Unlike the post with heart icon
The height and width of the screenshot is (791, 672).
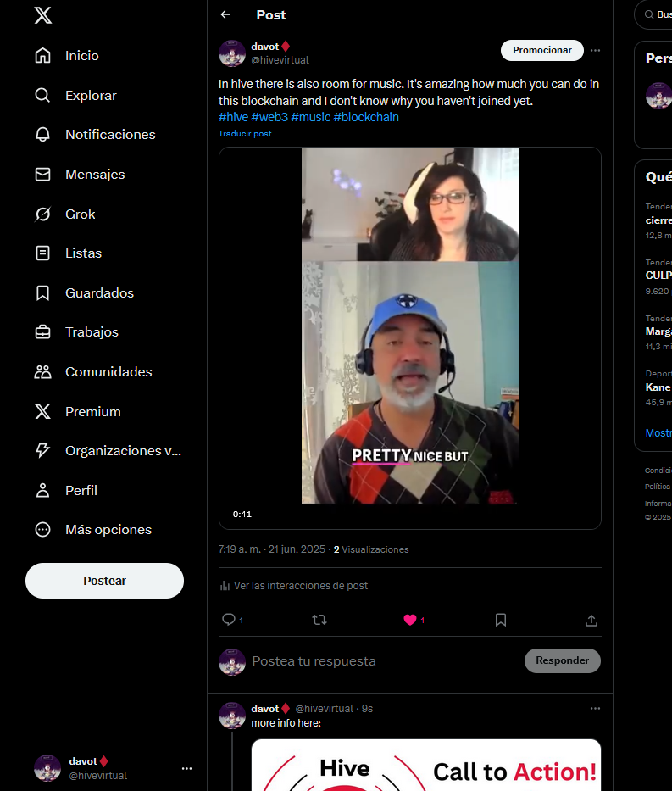click(x=410, y=620)
